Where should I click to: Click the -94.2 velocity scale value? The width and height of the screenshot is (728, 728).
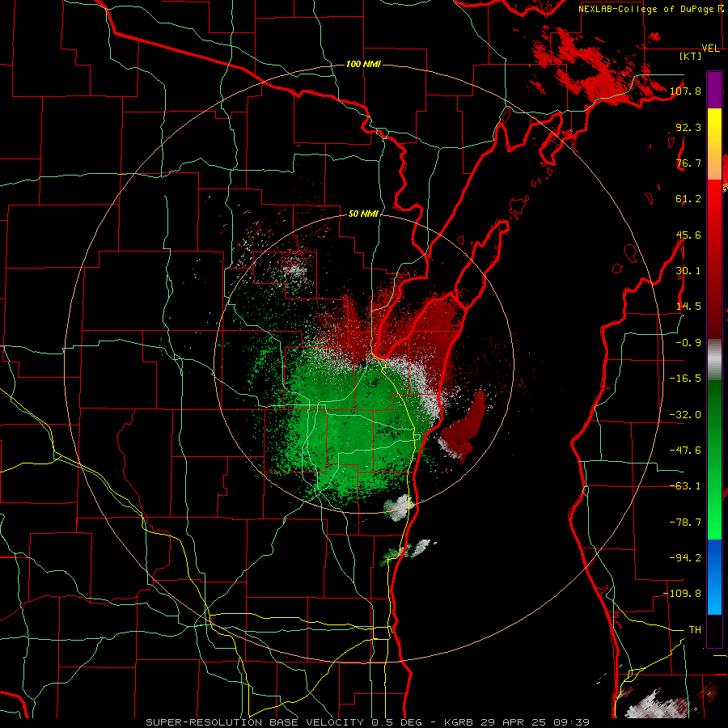(685, 558)
